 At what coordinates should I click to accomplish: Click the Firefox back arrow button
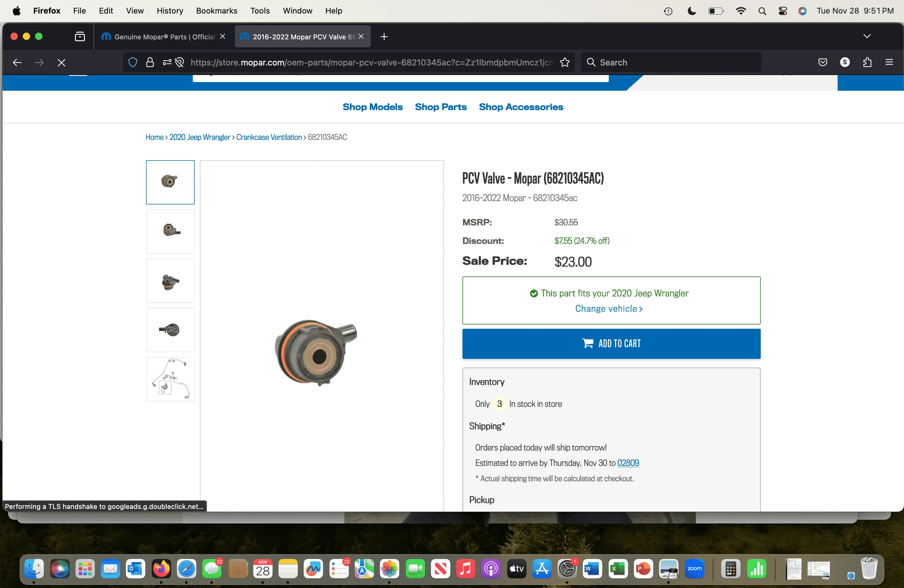coord(17,62)
